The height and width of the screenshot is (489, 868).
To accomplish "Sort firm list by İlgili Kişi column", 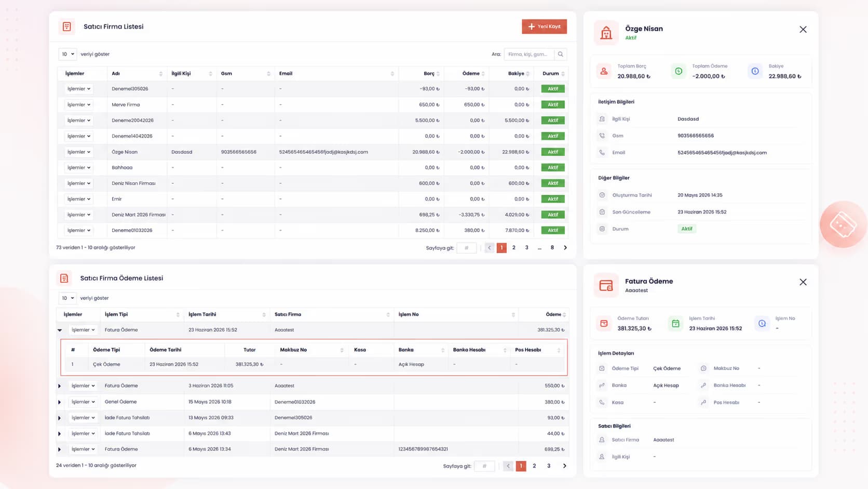I will click(x=210, y=74).
